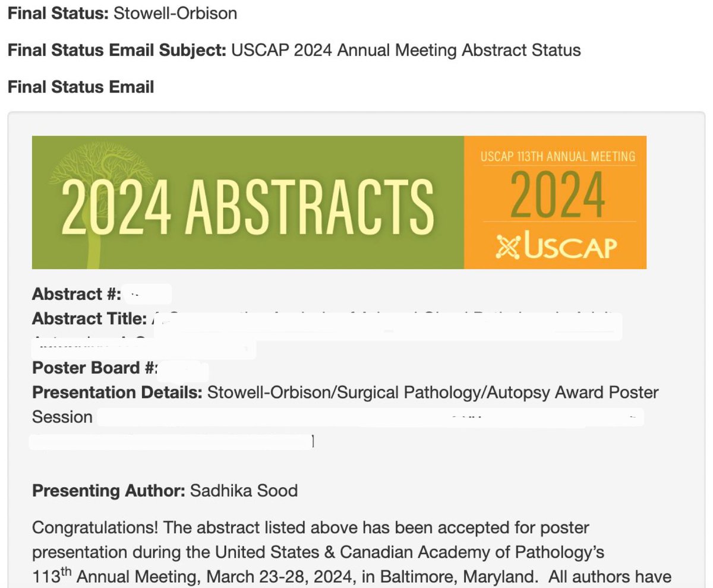Click Stowell-Orbison/Surgical Pathology/Autopsy Award Poster text
713x588 pixels.
[433, 393]
